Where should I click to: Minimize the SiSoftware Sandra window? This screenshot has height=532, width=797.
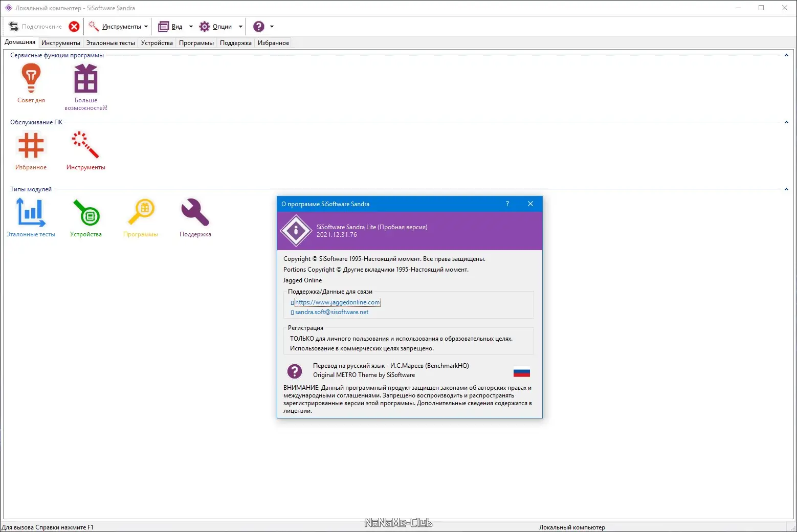pos(738,8)
